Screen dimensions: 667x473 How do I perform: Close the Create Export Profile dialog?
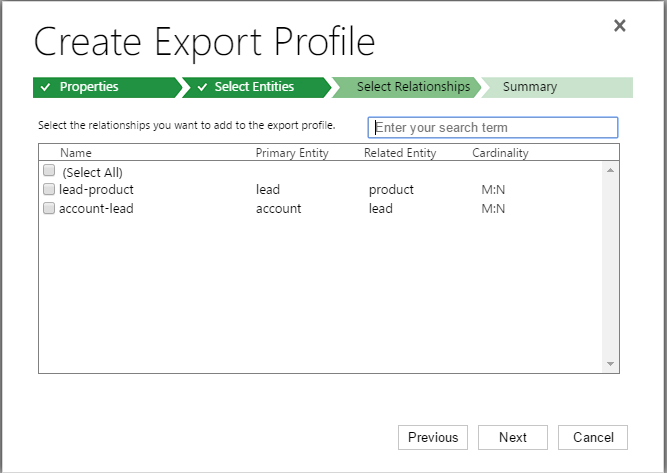(619, 26)
